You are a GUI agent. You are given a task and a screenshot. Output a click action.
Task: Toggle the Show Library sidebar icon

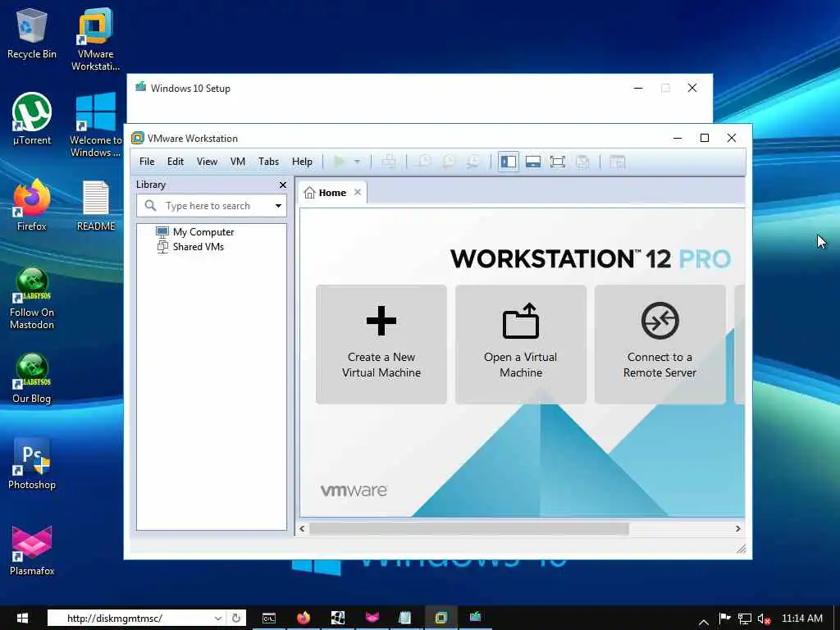509,162
